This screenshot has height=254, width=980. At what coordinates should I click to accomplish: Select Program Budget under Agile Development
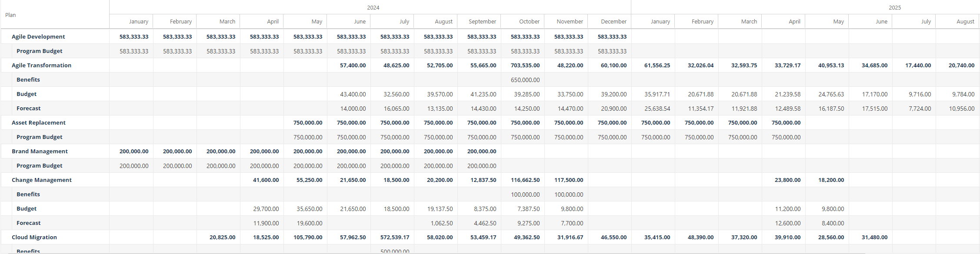pyautogui.click(x=39, y=51)
